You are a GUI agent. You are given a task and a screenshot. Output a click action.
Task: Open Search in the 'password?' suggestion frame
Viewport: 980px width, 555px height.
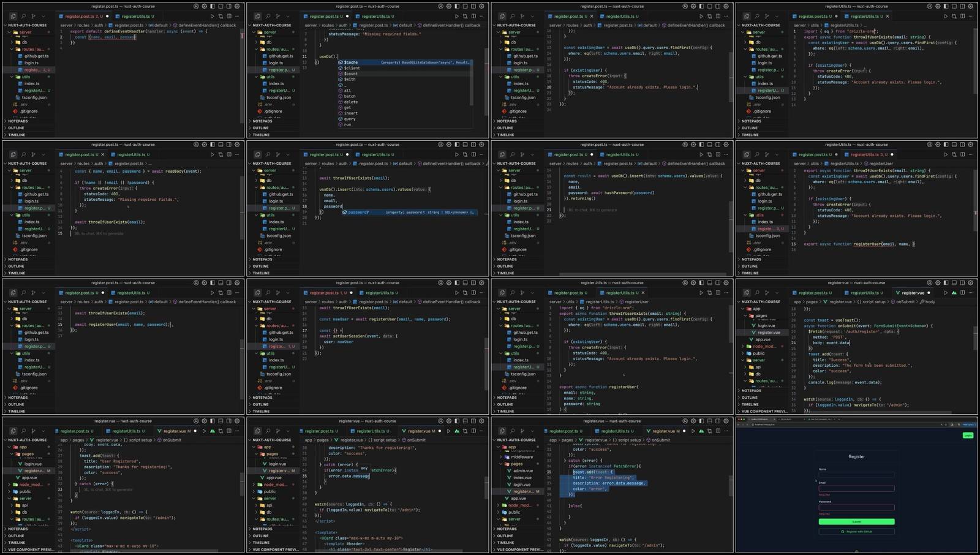268,154
